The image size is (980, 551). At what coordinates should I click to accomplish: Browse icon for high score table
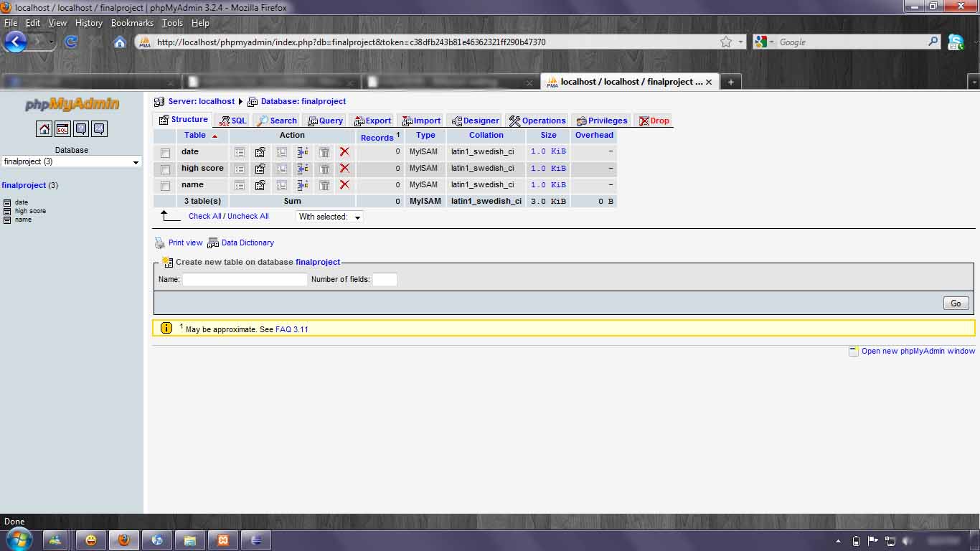tap(240, 169)
